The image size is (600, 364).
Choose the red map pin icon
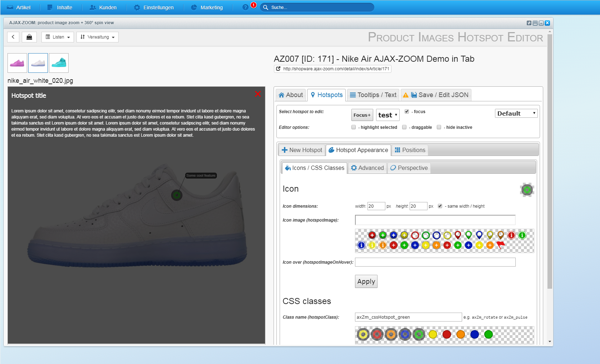[x=458, y=235]
